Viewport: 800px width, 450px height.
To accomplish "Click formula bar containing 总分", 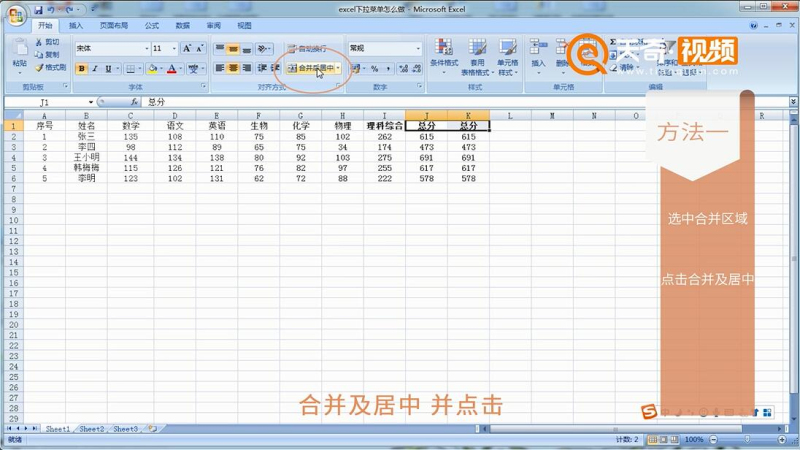I will [466, 102].
